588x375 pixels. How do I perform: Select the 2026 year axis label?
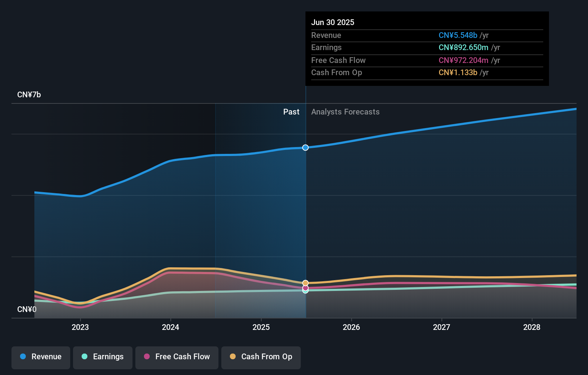[x=352, y=327]
